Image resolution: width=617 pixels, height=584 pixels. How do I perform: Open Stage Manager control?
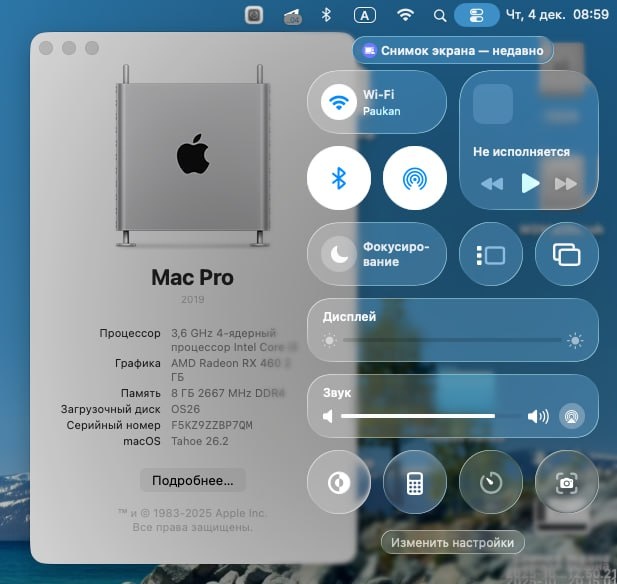coord(491,254)
